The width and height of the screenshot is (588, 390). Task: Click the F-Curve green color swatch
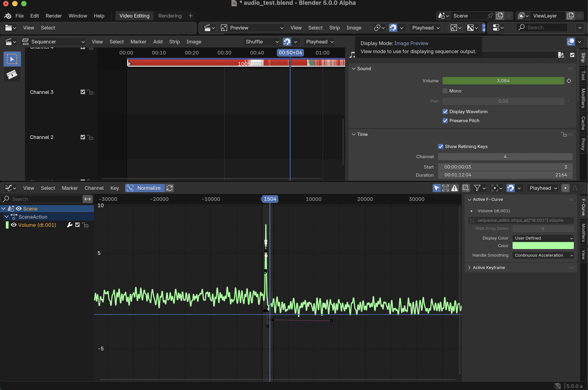pyautogui.click(x=543, y=246)
